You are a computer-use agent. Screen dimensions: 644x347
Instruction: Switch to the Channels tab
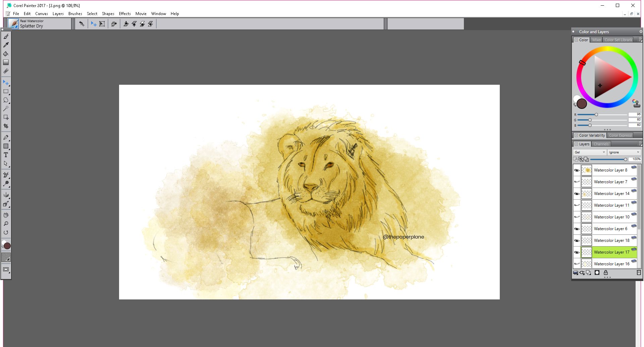pyautogui.click(x=601, y=144)
